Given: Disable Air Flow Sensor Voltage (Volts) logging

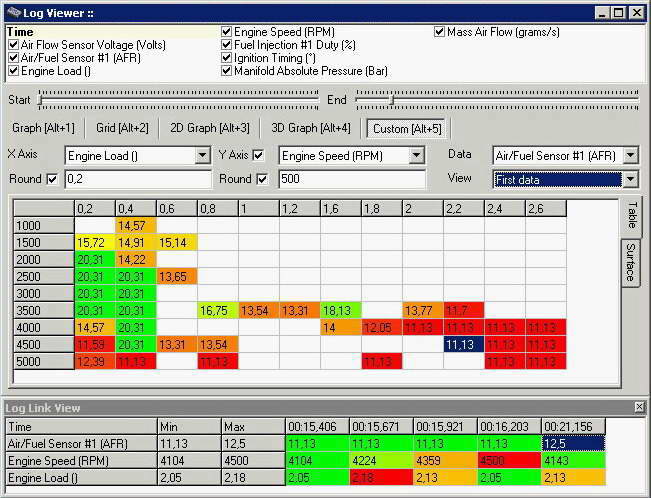Looking at the screenshot, I should [x=12, y=45].
